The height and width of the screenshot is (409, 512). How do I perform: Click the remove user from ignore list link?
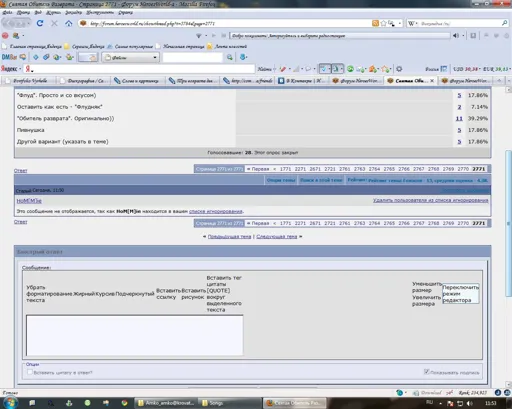[430, 200]
